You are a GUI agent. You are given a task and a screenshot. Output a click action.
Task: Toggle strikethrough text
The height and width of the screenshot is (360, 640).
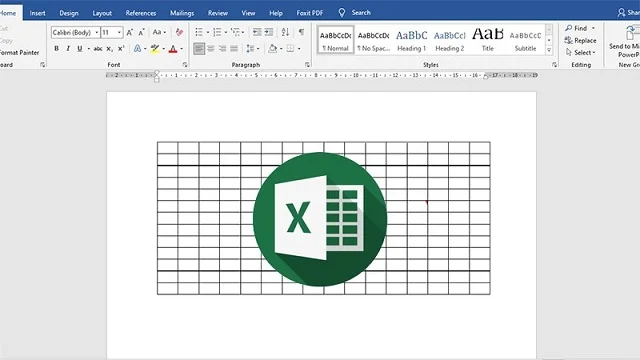tap(98, 49)
